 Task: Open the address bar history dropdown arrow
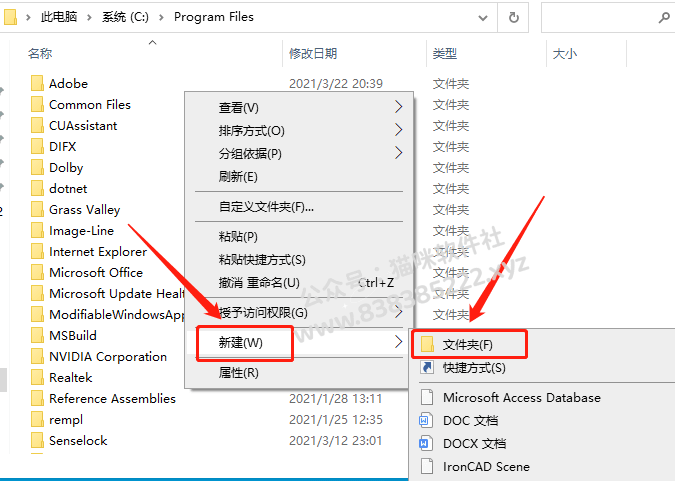[x=483, y=18]
